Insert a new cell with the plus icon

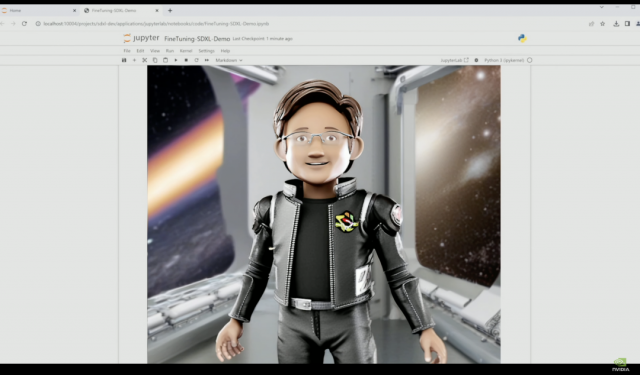coord(134,60)
